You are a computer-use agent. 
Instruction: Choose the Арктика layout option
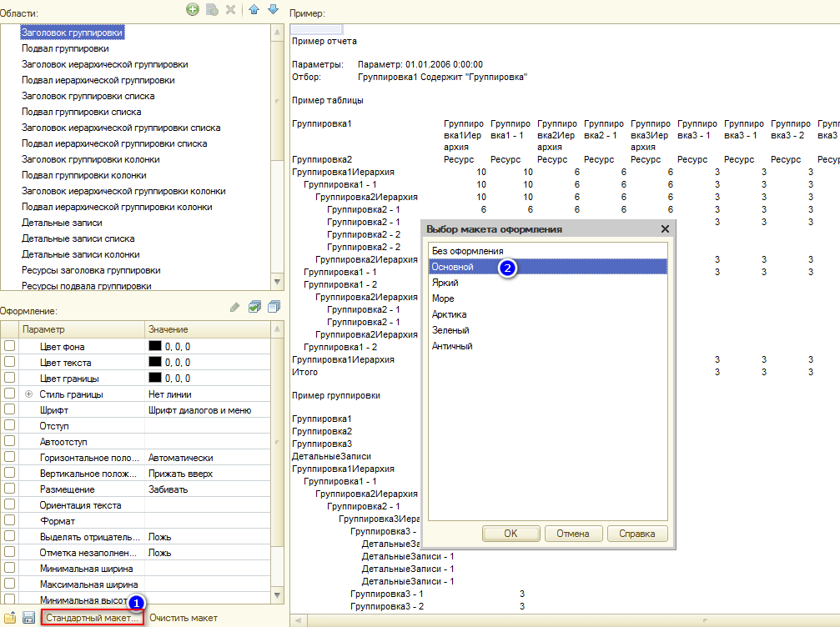point(449,314)
